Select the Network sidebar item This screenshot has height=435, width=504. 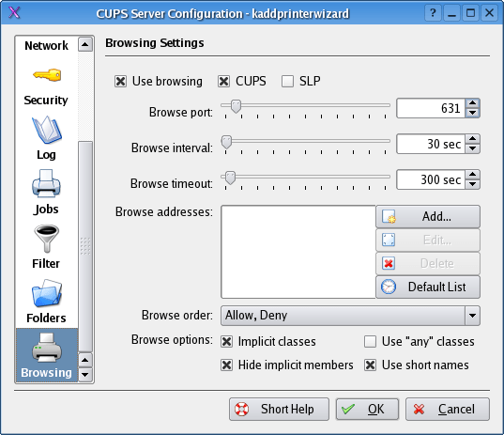[x=47, y=46]
